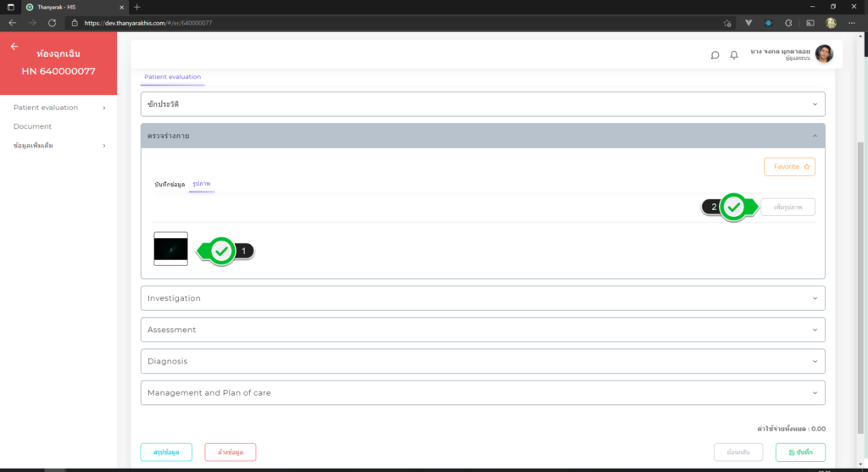The width and height of the screenshot is (868, 472).
Task: Open Document in the left sidebar
Action: (x=32, y=126)
